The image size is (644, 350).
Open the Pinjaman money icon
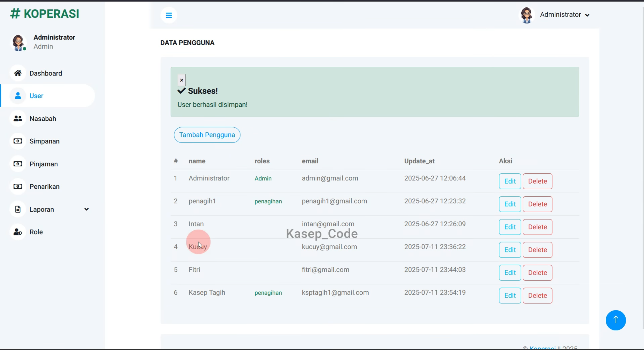click(x=18, y=164)
